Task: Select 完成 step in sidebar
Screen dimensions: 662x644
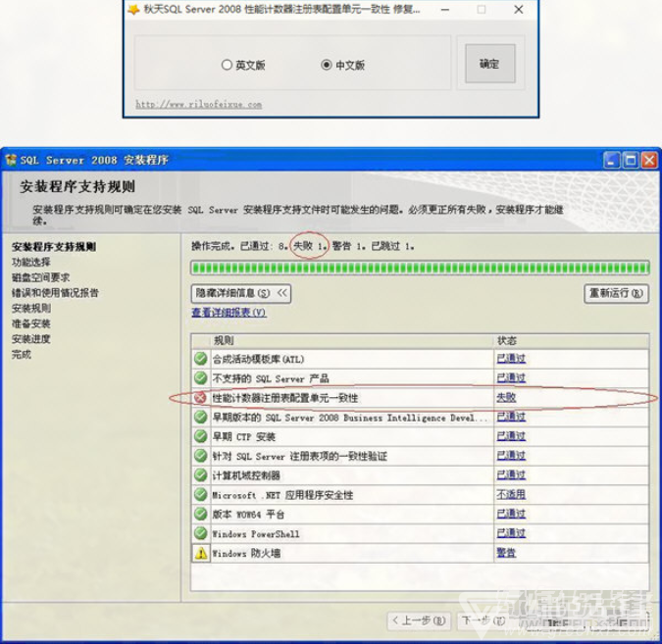Action: 22,355
